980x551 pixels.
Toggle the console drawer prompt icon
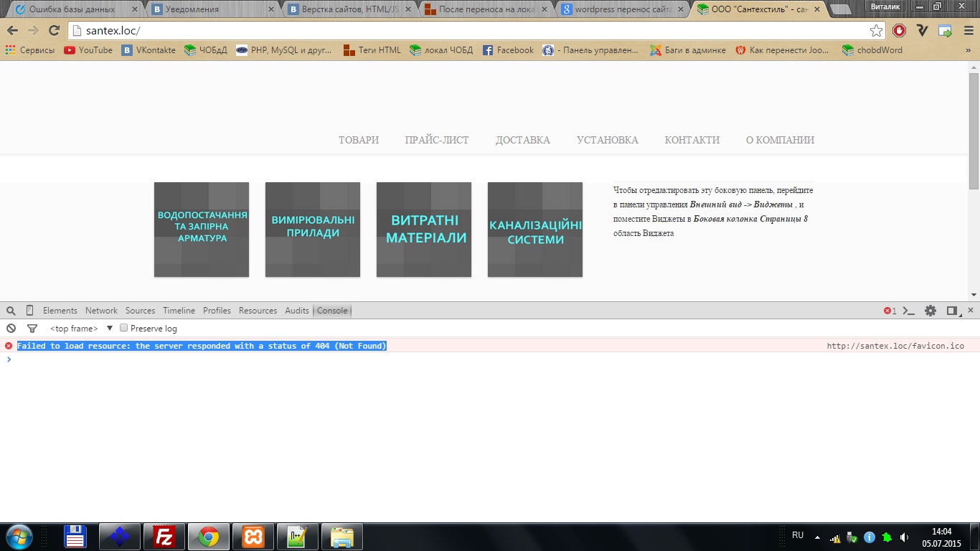tap(909, 311)
